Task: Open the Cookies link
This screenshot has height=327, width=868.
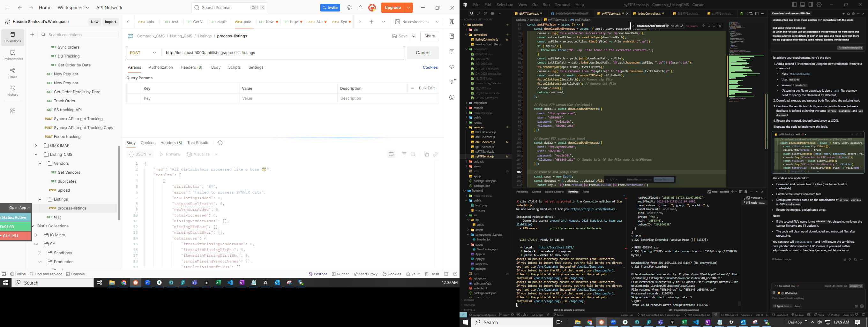Action: pyautogui.click(x=430, y=67)
